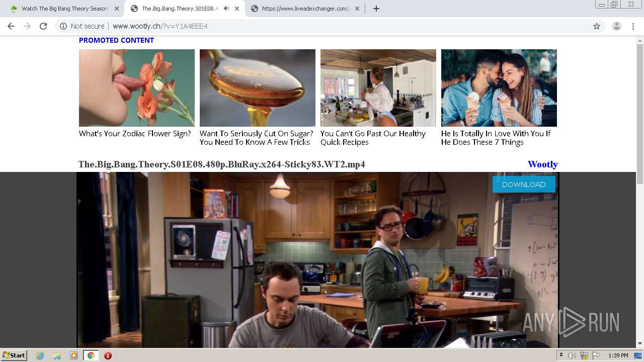Click the Show desktop button
This screenshot has width=644, height=362.
point(638,355)
